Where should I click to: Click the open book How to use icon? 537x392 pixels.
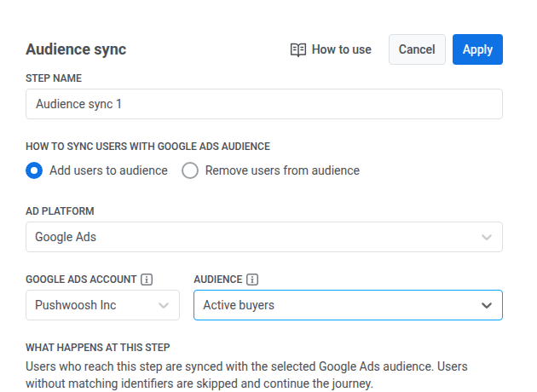(298, 49)
